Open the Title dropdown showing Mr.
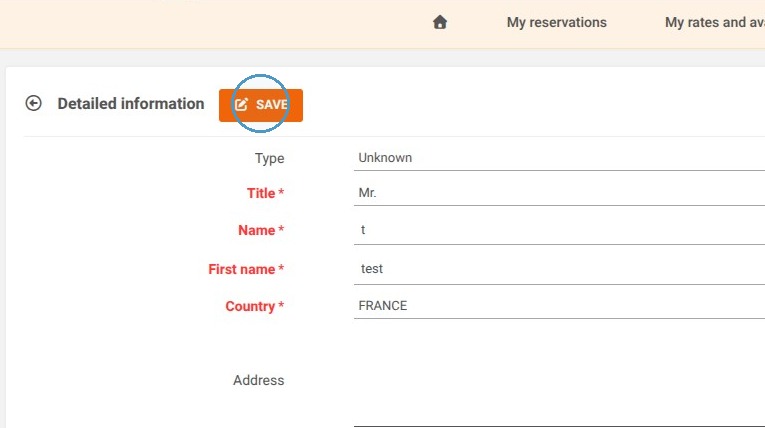The image size is (765, 428). point(559,193)
